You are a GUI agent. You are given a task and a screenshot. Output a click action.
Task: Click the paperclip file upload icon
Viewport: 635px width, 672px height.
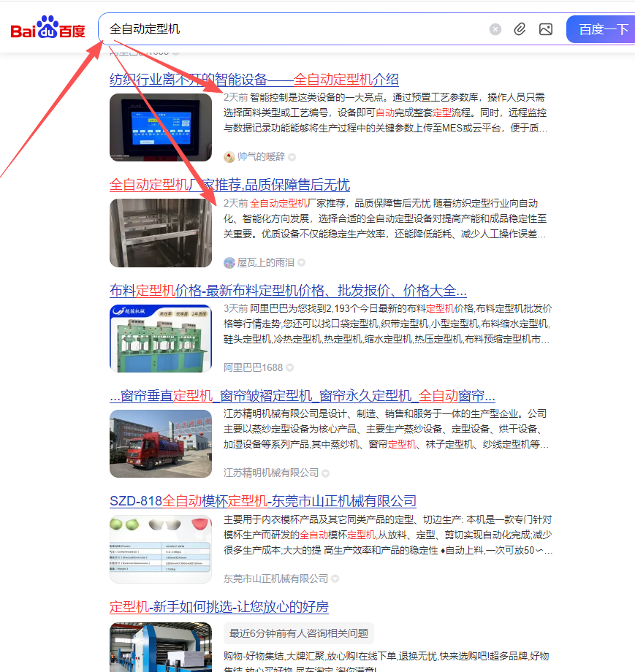(x=520, y=29)
